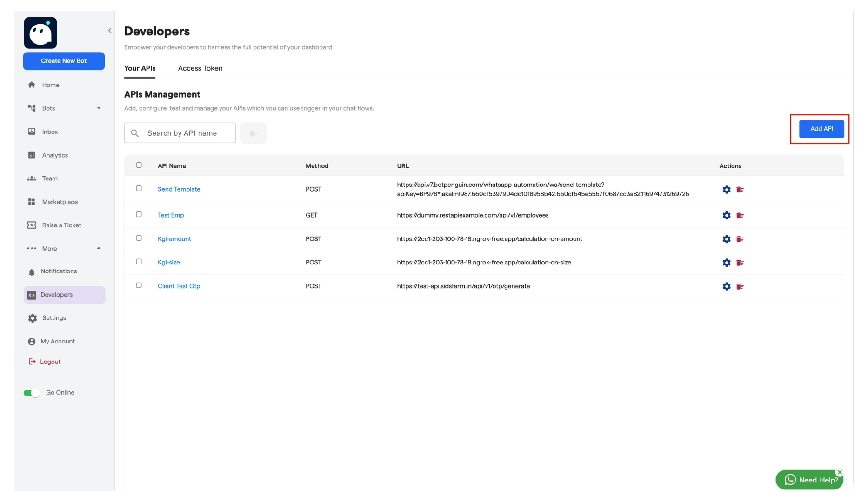Click the BotPenguin logo
868x502 pixels.
tap(40, 33)
